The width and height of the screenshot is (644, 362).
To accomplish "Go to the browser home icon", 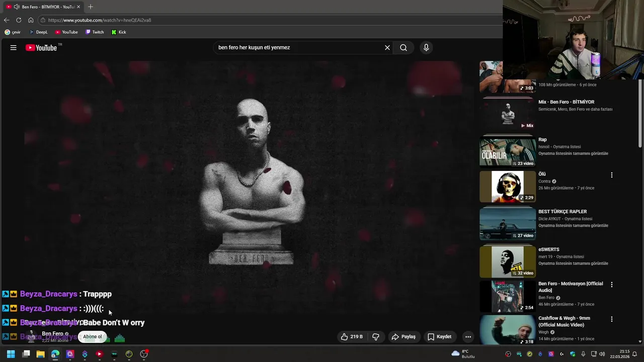I will click(x=31, y=20).
